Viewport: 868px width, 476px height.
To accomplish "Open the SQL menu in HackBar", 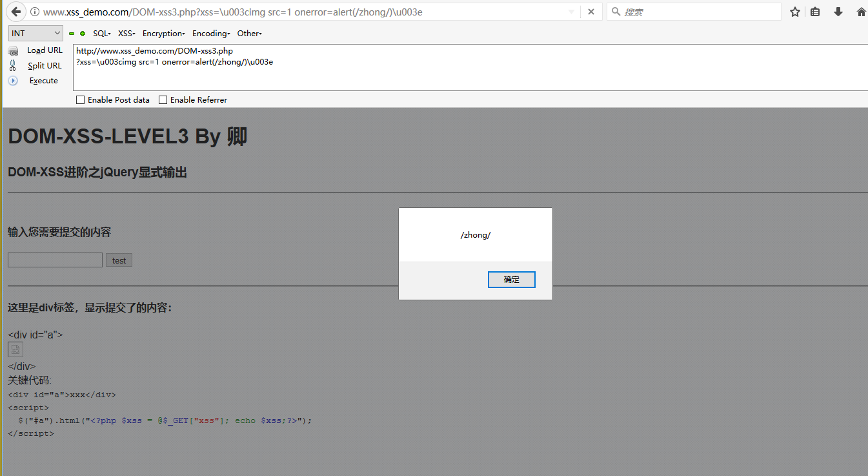I will pos(102,34).
